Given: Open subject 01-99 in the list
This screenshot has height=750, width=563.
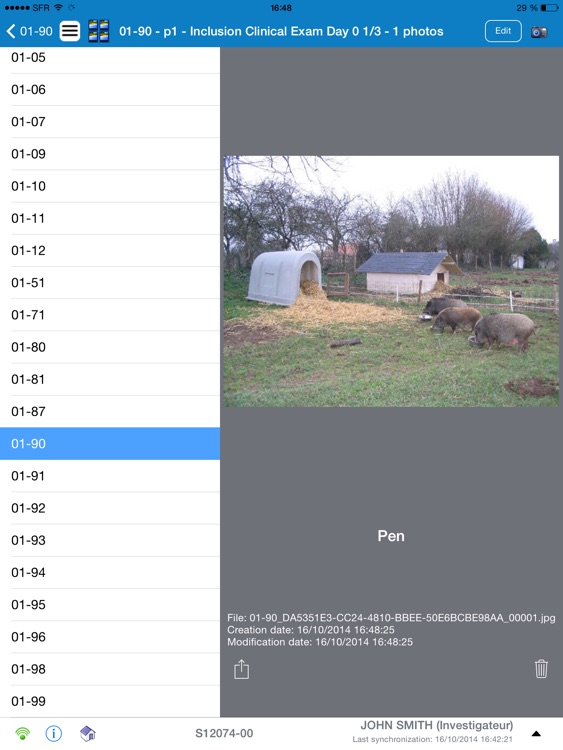Looking at the screenshot, I should pos(110,701).
